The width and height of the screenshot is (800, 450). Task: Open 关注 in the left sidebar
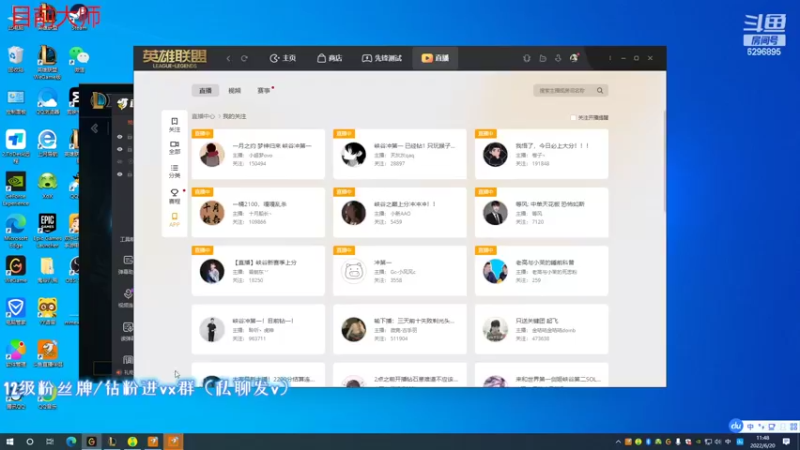pos(174,124)
